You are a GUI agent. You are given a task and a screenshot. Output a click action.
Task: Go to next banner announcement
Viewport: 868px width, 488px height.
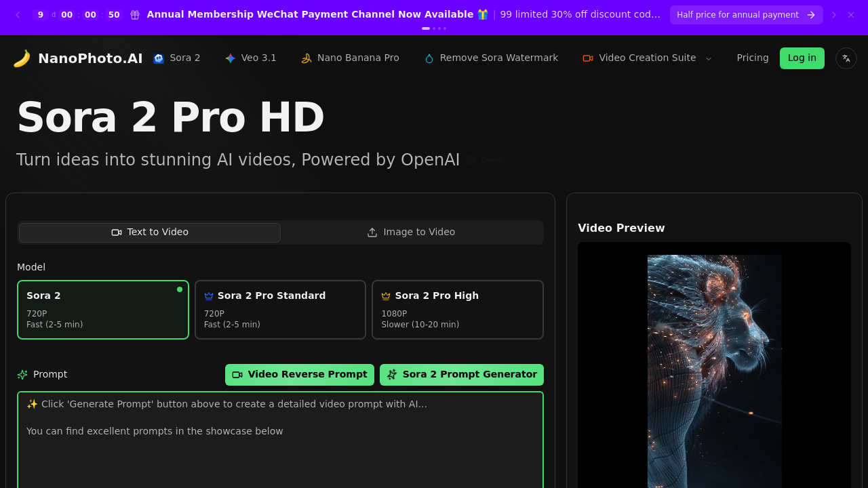pos(834,15)
